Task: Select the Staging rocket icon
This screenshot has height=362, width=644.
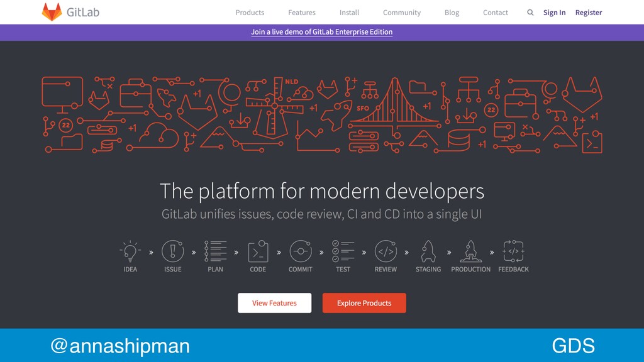Action: (x=428, y=251)
